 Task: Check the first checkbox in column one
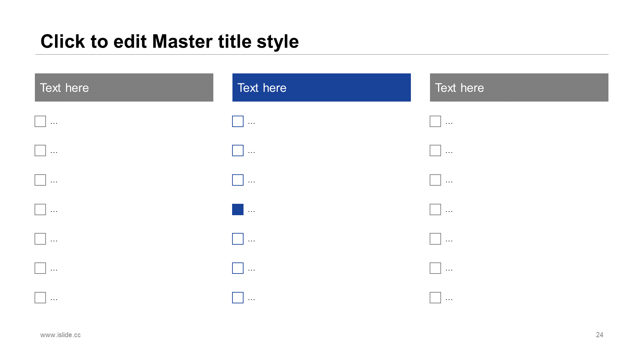click(x=40, y=122)
